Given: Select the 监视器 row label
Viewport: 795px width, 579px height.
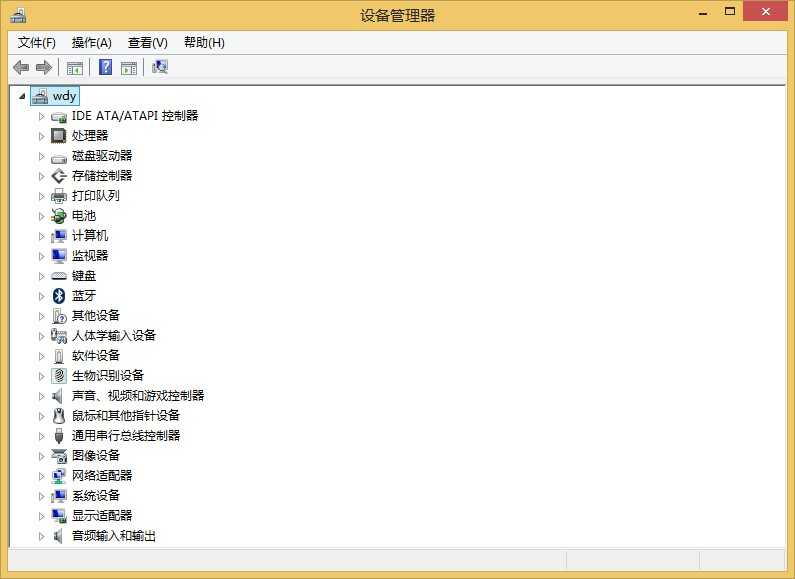Looking at the screenshot, I should pyautogui.click(x=90, y=256).
